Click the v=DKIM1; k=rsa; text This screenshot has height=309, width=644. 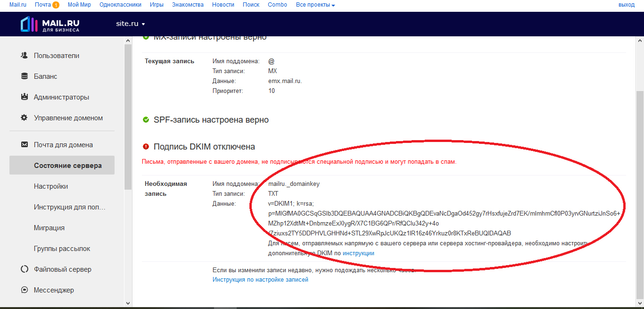coord(291,204)
